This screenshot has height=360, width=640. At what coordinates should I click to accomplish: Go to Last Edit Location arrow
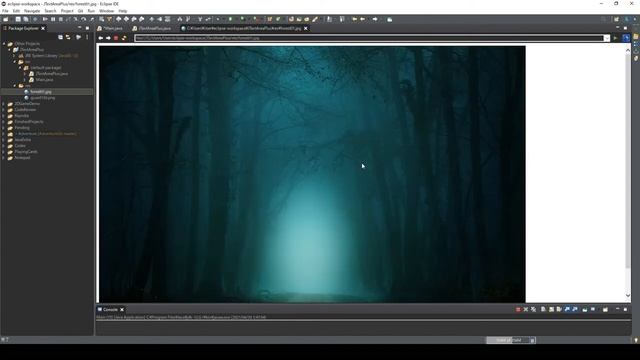(355, 19)
